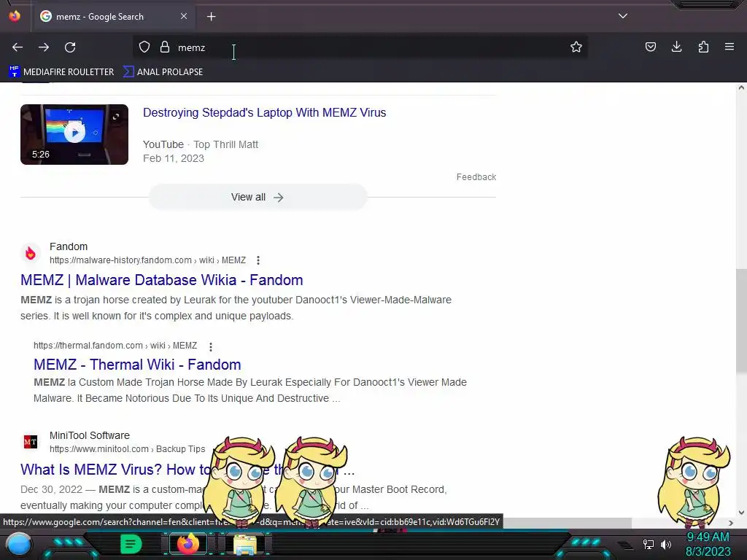Screen dimensions: 747x560
Task: Go forward with the forward arrow
Action: point(44,47)
